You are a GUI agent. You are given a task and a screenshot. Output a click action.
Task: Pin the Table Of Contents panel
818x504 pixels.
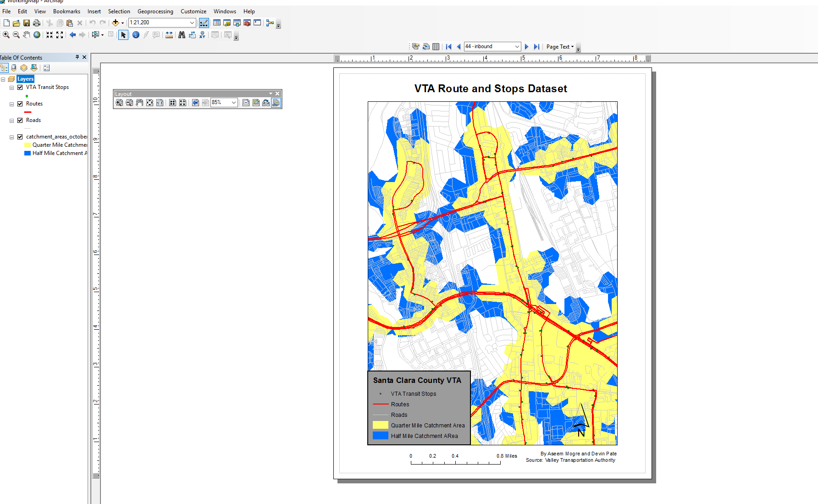coord(77,57)
